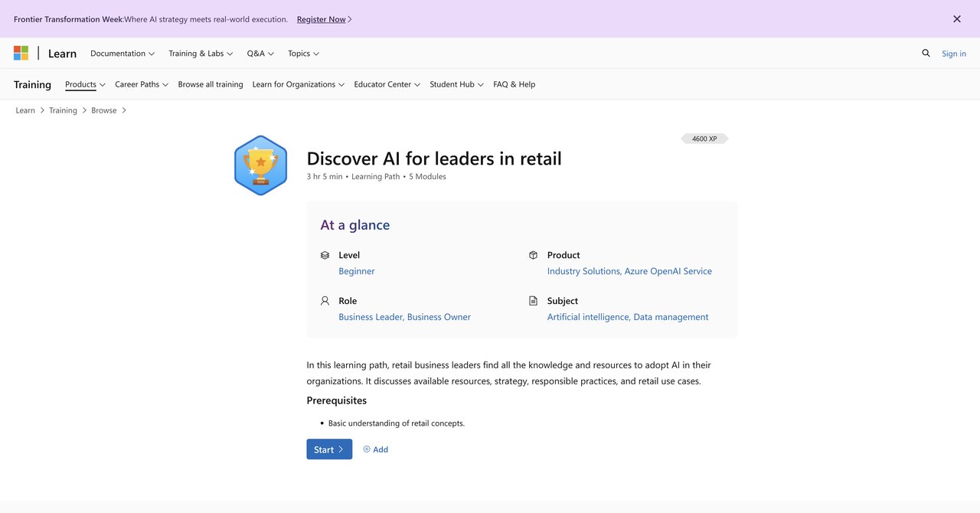Open the search magnifier icon
Image resolution: width=980 pixels, height=513 pixels.
926,53
